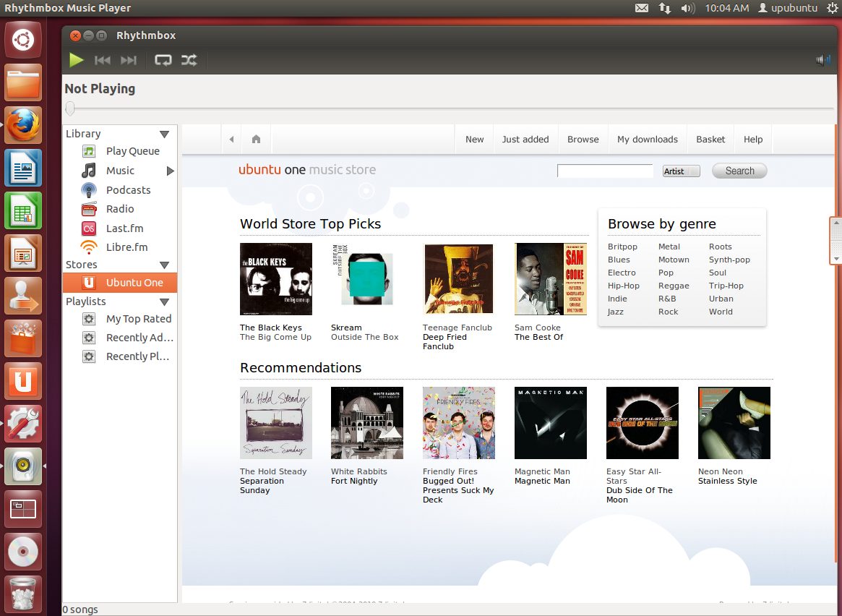
Task: Open LibreOffice Calc from launcher
Action: pos(23,210)
